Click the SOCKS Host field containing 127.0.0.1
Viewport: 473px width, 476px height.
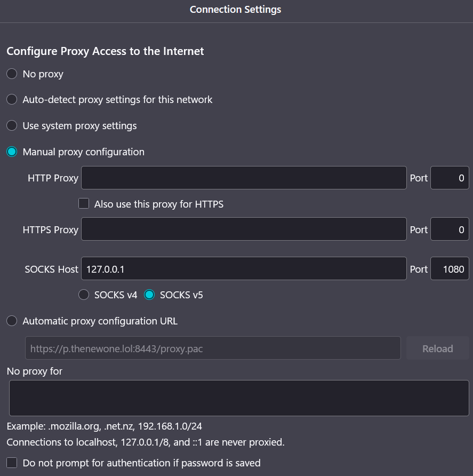tap(244, 268)
